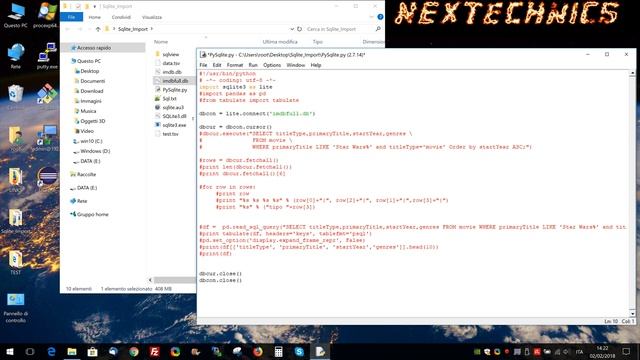The image size is (640, 360).
Task: Open Task View on the taskbar
Action: point(30,351)
